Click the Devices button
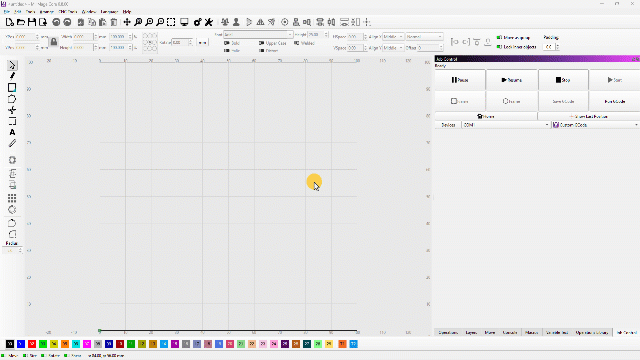 pos(448,125)
